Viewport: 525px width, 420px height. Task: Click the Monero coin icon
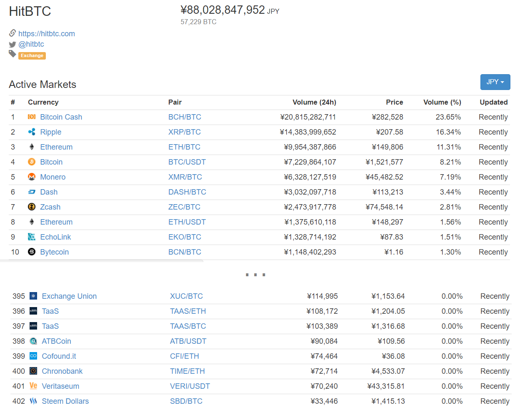[x=32, y=177]
